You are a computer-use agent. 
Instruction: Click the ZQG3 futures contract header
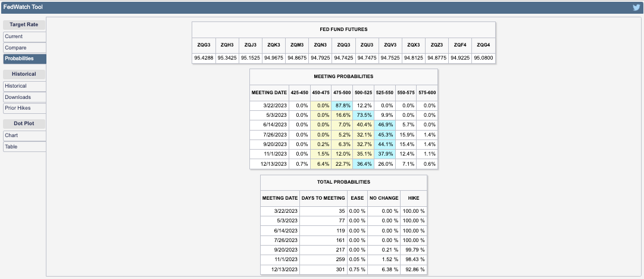204,45
